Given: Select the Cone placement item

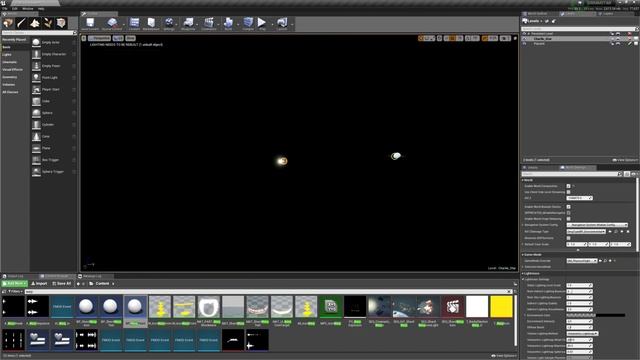Looking at the screenshot, I should click(x=53, y=136).
